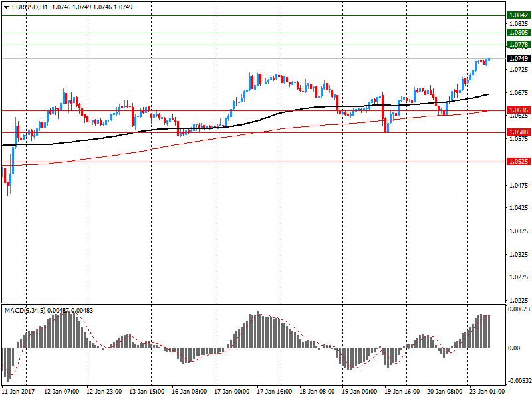The height and width of the screenshot is (399, 532).
Task: Click the 1.0636 red support label
Action: pyautogui.click(x=519, y=110)
